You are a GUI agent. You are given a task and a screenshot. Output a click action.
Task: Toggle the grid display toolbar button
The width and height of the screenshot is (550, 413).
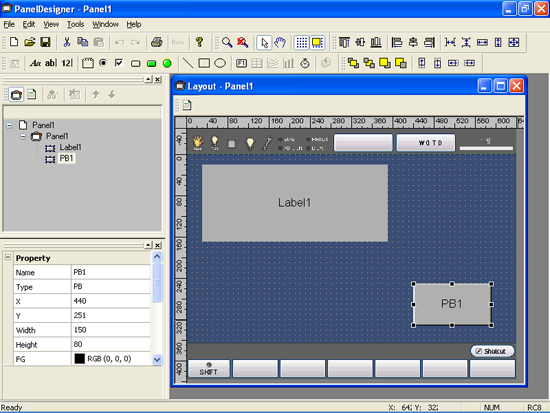click(x=301, y=42)
